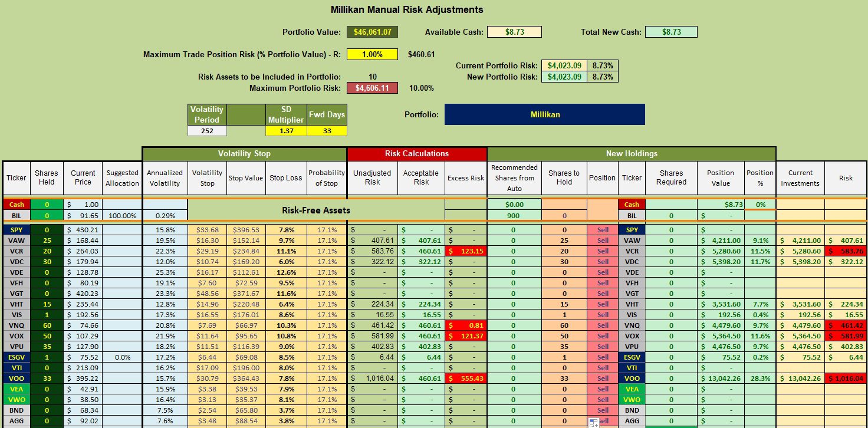Click VNQ excess risk 0.81 cell
Viewport: 868px width, 428px height.
click(466, 325)
